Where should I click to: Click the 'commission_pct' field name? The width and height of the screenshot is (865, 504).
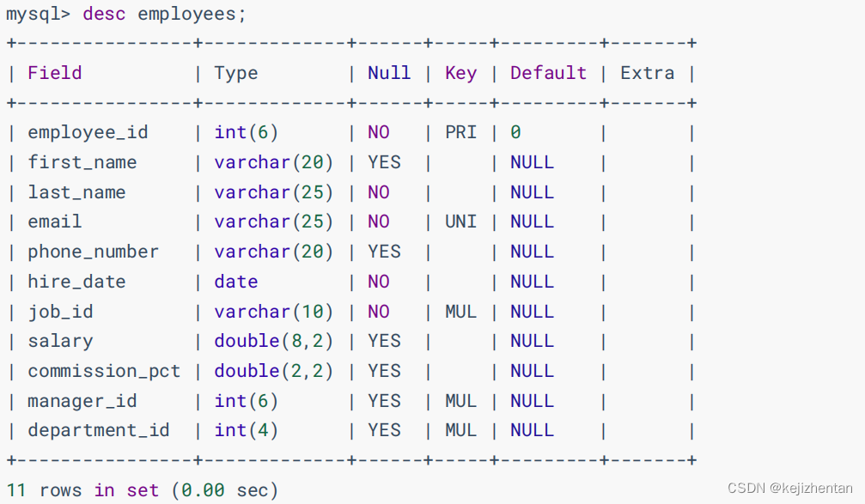click(x=104, y=372)
